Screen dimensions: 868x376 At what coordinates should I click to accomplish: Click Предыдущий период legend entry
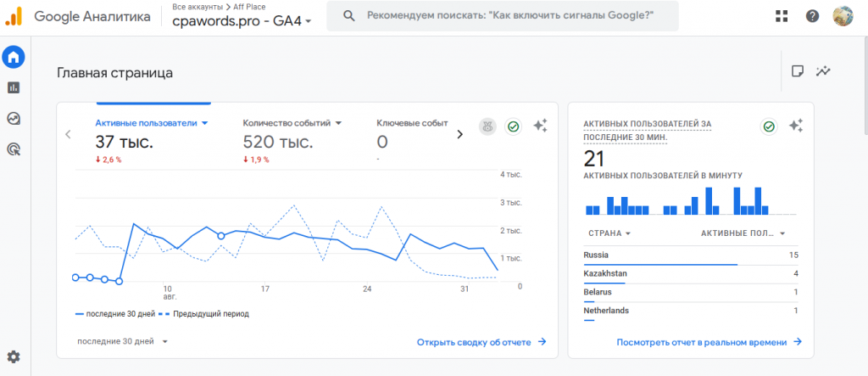click(204, 314)
